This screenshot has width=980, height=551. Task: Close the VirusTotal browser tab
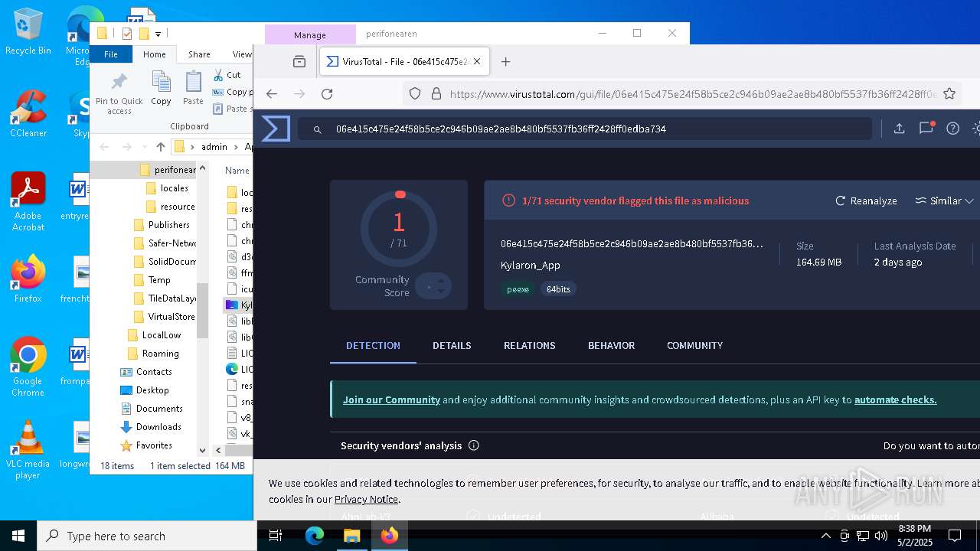(477, 61)
